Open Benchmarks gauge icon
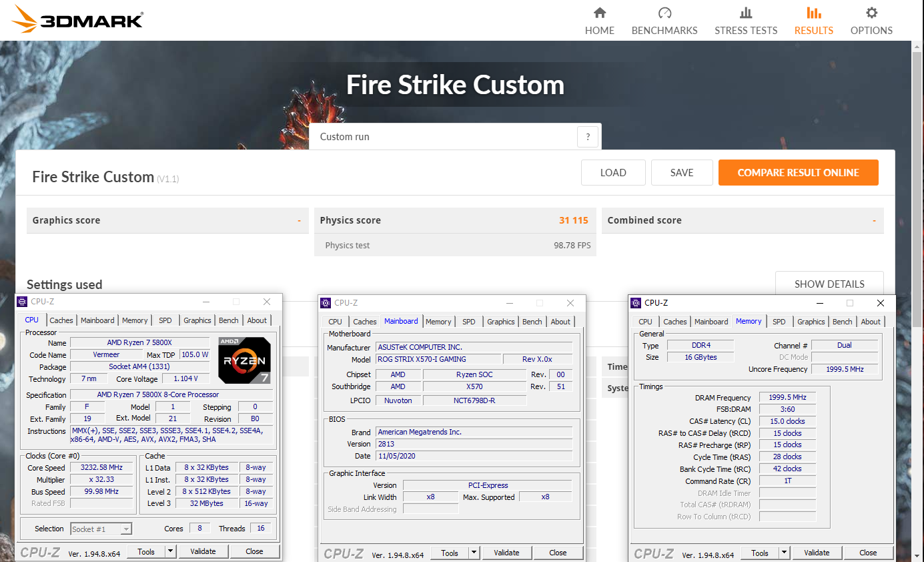The width and height of the screenshot is (924, 562). point(664,13)
